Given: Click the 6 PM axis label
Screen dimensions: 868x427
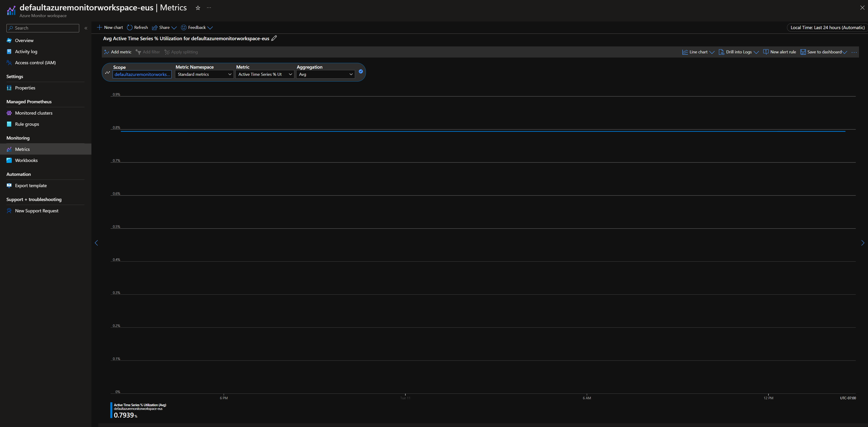Looking at the screenshot, I should point(224,398).
